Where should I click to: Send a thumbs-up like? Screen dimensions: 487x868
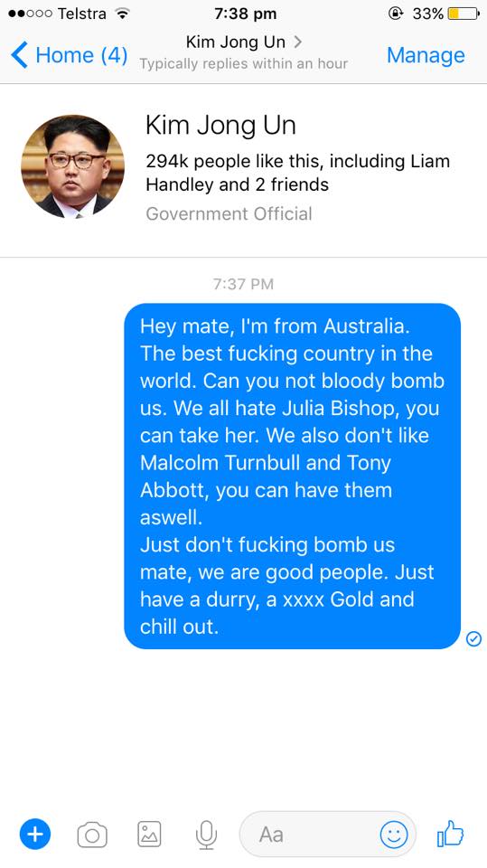click(x=451, y=833)
